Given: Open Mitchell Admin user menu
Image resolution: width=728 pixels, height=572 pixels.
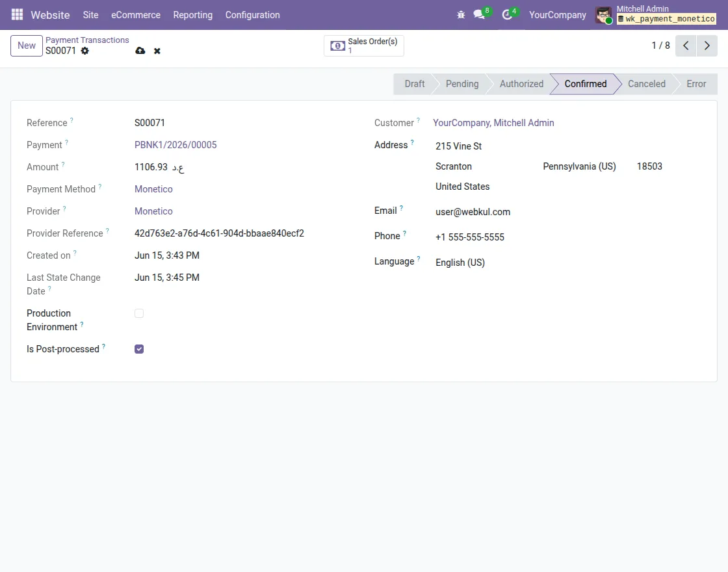Looking at the screenshot, I should click(656, 15).
